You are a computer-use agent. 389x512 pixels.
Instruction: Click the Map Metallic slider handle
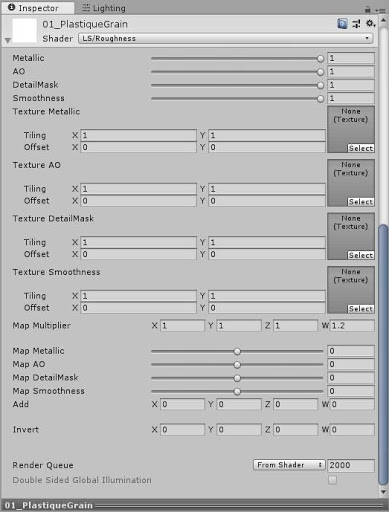[x=237, y=351]
